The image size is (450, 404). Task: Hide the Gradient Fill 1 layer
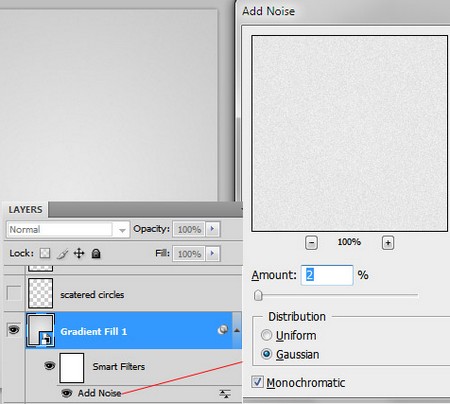pos(14,330)
